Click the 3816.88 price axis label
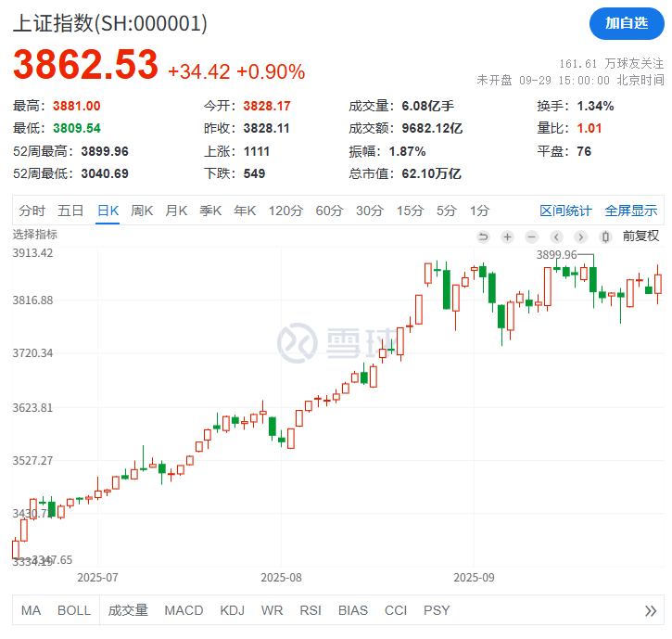This screenshot has width=672, height=639. (32, 300)
